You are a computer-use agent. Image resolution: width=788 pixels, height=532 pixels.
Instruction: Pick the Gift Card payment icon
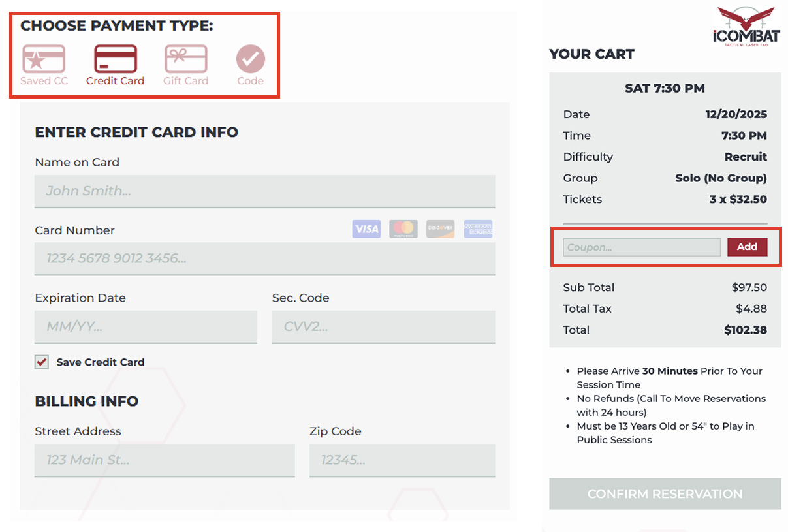point(186,59)
